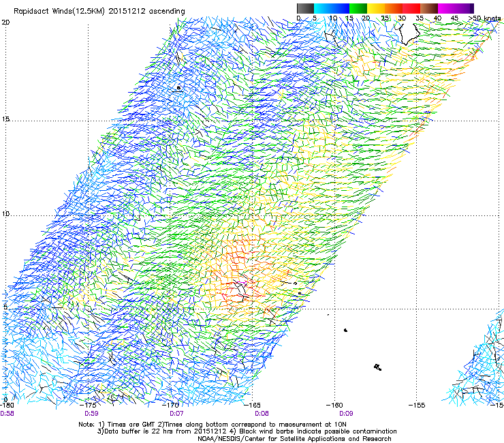
Task: Click the purple '0:07' time label
Action: point(176,414)
